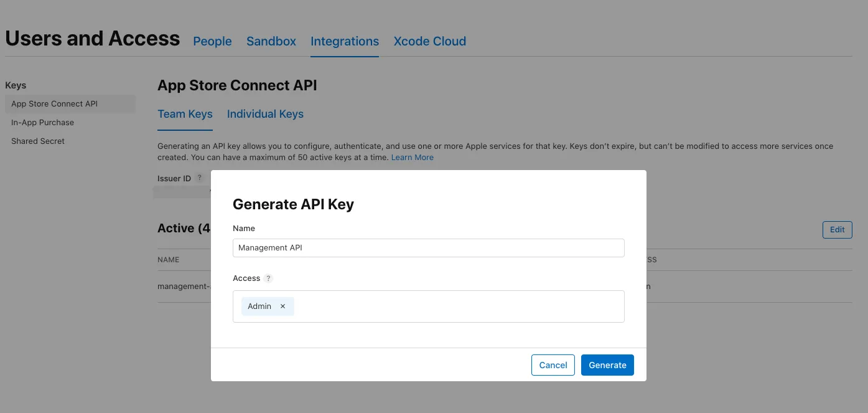Switch to the People tab
The width and height of the screenshot is (868, 413).
pos(212,41)
